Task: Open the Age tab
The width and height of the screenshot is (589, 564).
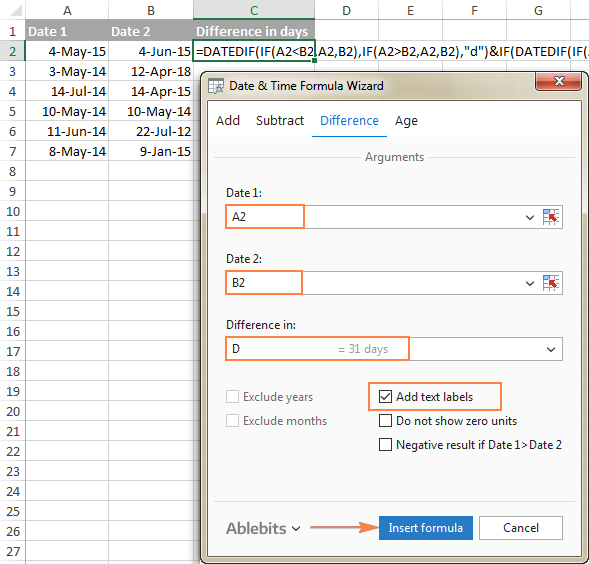Action: (x=406, y=121)
